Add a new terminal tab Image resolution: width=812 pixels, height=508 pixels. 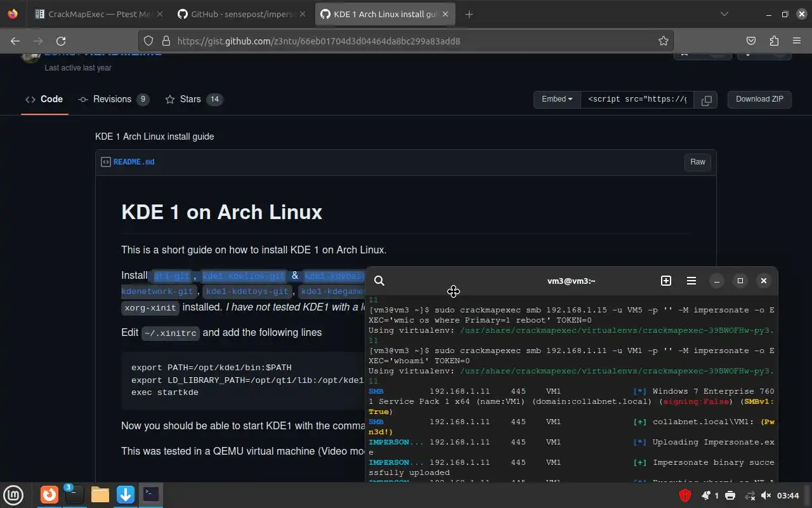coord(666,281)
